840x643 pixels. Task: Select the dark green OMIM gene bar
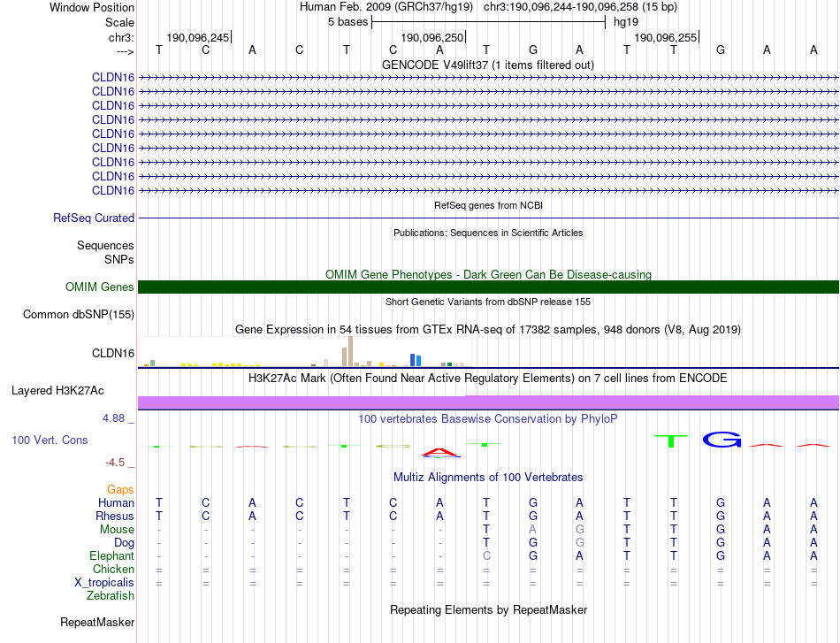[488, 287]
